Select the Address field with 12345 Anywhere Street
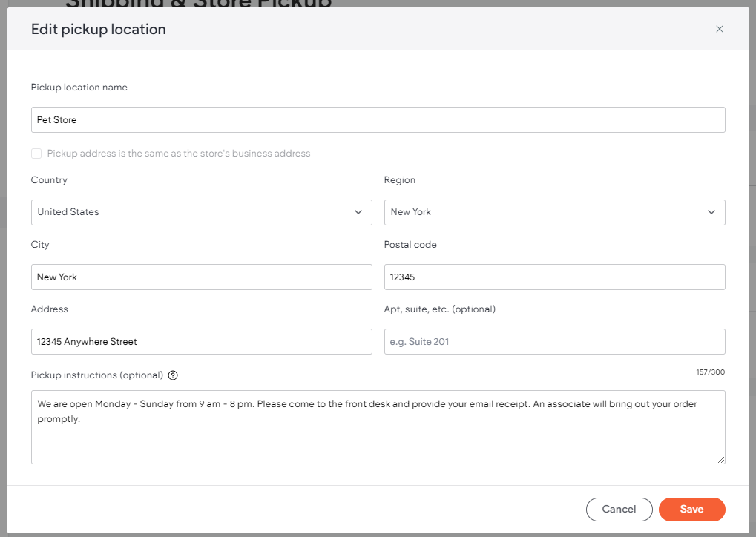 (201, 341)
